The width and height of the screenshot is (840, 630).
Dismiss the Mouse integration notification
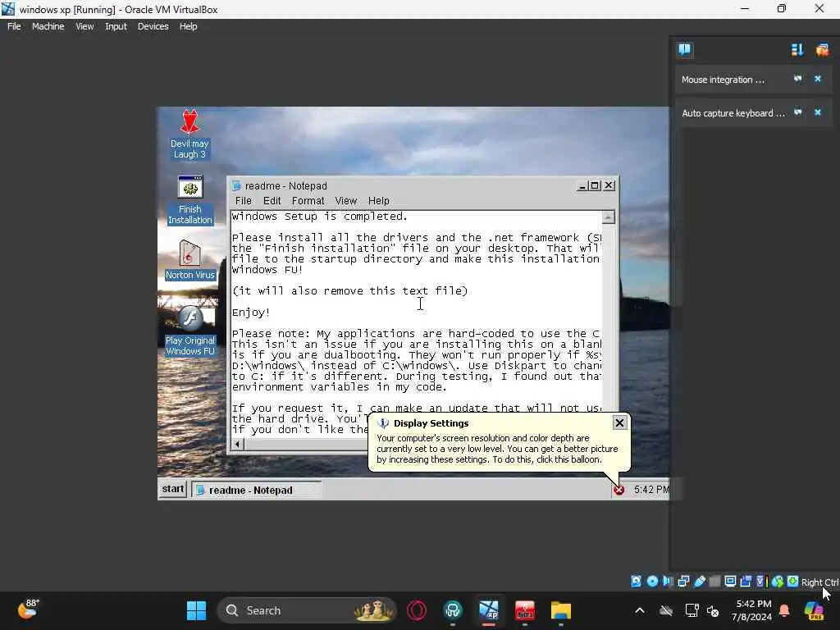818,79
